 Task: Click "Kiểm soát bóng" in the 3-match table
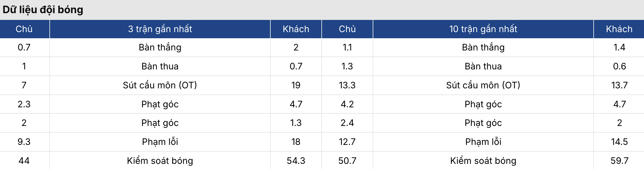pos(160,161)
